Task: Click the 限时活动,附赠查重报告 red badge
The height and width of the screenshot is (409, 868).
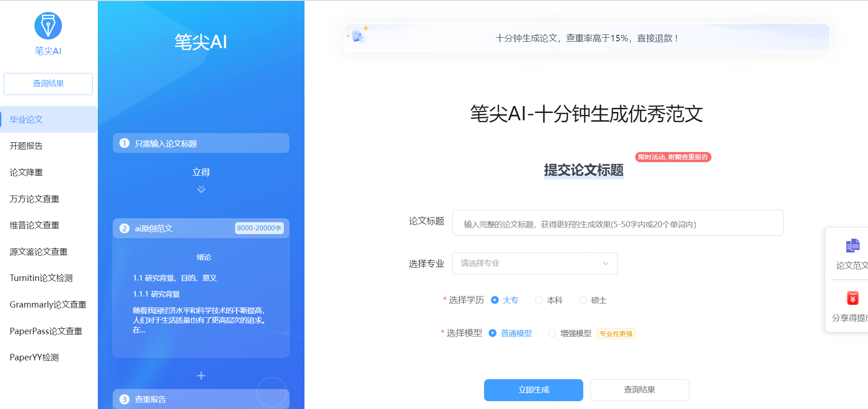Action: [673, 157]
